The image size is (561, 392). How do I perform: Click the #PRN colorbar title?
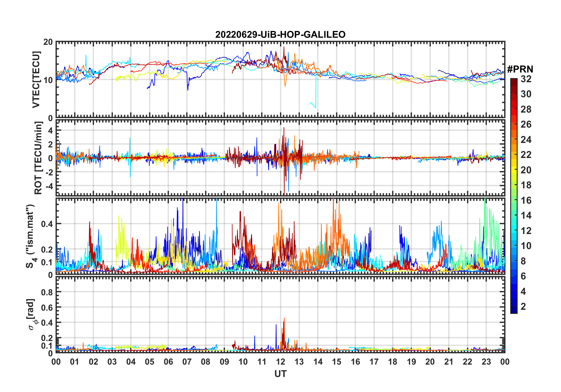(520, 69)
